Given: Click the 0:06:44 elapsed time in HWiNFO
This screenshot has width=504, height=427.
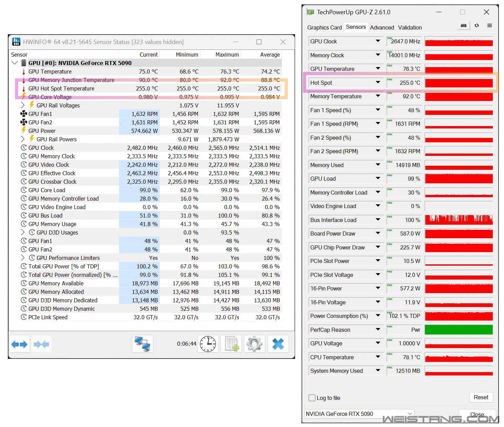Looking at the screenshot, I should coord(187,344).
